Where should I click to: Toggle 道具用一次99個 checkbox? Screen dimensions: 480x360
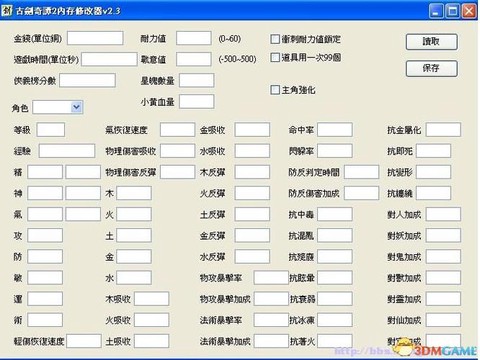point(275,57)
